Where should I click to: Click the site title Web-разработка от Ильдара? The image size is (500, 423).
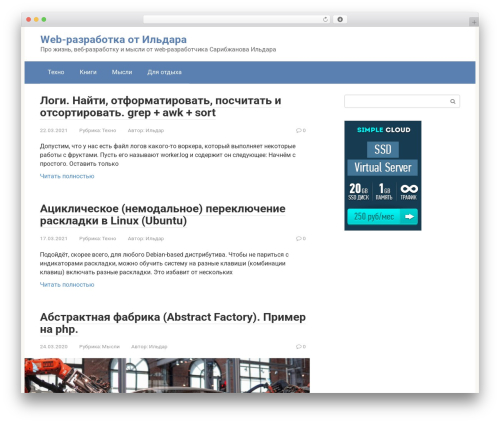pos(113,39)
